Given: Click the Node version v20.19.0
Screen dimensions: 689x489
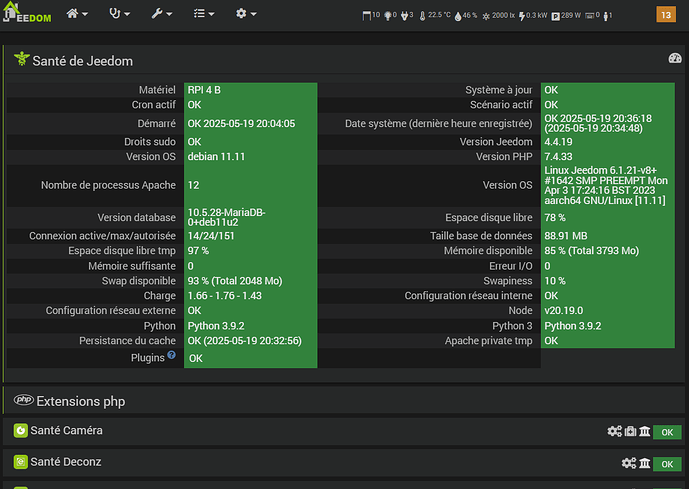Looking at the screenshot, I should click(x=564, y=311).
